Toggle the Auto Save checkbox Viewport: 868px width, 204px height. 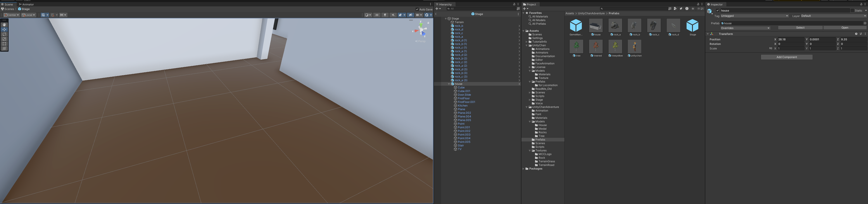pos(417,10)
